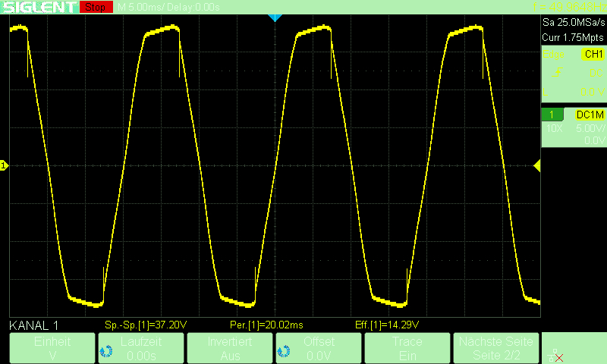The image size is (607, 364).
Task: Click the Offset rotary knob icon
Action: (x=284, y=351)
